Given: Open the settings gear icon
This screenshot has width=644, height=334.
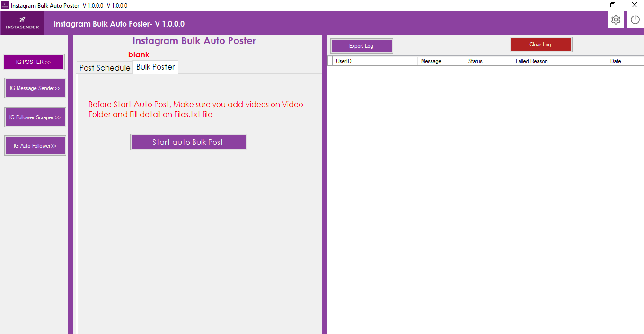Looking at the screenshot, I should [x=616, y=20].
